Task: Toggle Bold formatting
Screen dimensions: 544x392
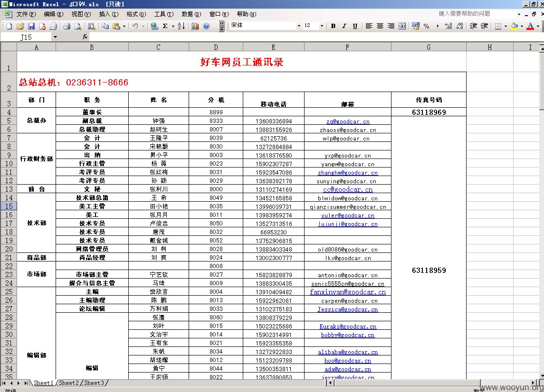Action: [333, 26]
